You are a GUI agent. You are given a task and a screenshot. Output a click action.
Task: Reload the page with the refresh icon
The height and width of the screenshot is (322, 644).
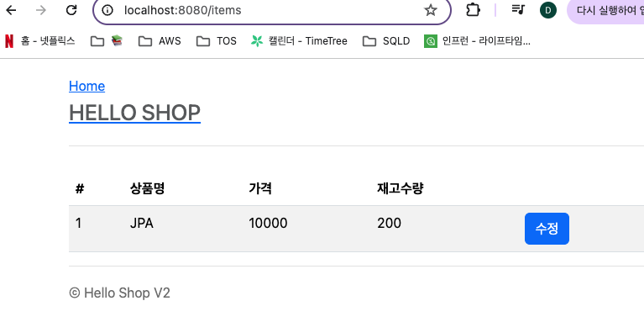(x=71, y=10)
